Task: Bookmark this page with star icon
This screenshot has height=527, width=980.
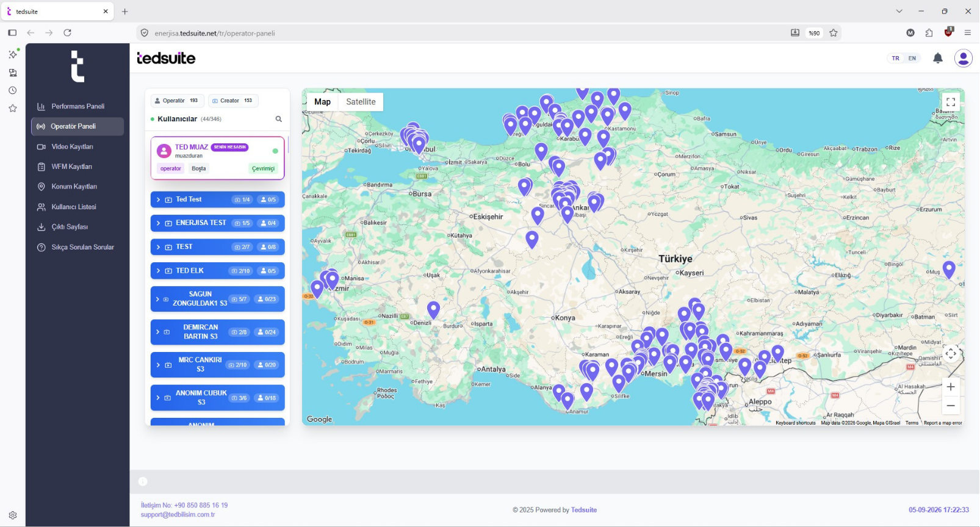Action: coord(834,33)
